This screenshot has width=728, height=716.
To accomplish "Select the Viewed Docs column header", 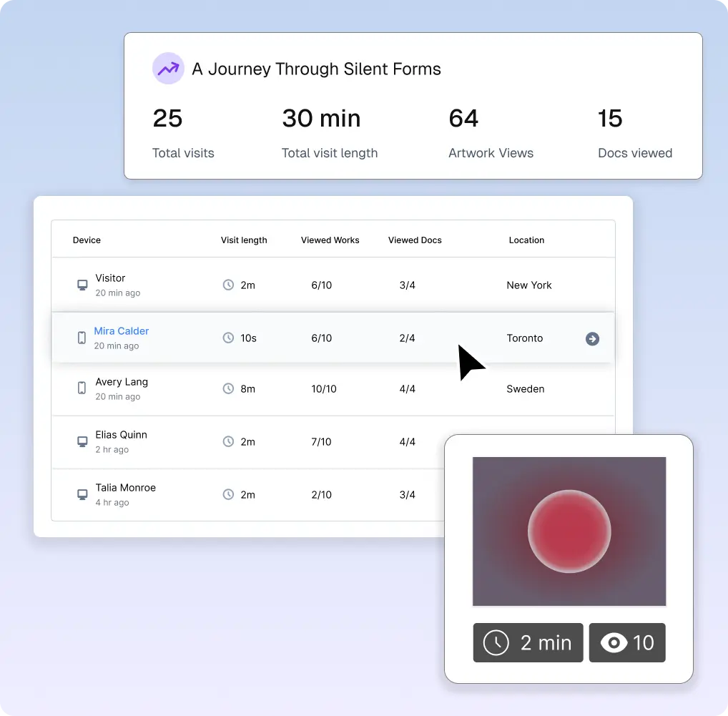I will click(415, 240).
